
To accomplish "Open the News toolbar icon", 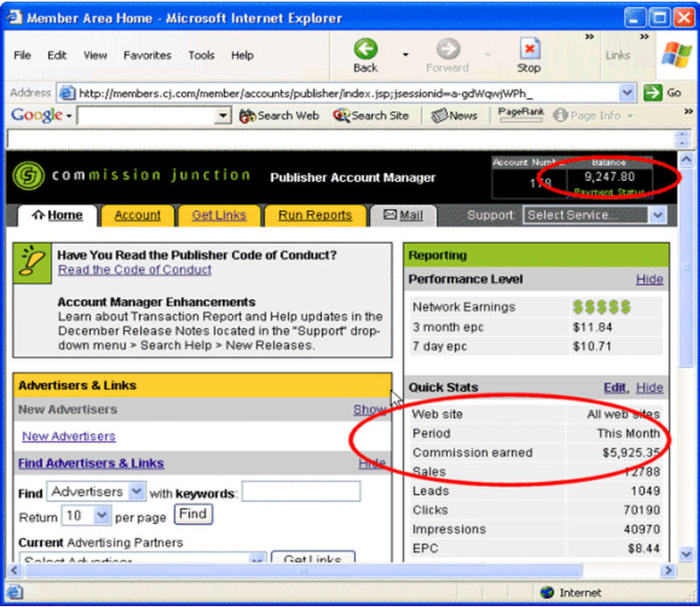I will (439, 115).
